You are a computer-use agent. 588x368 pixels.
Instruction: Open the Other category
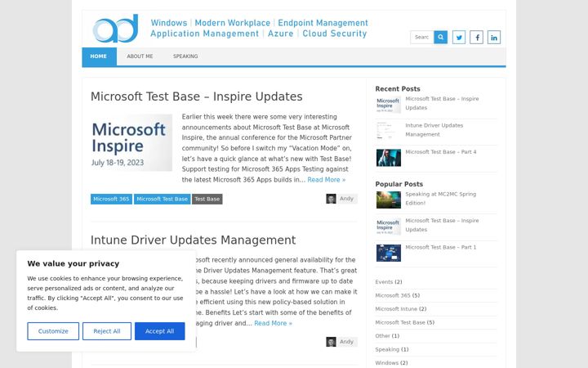coord(382,336)
